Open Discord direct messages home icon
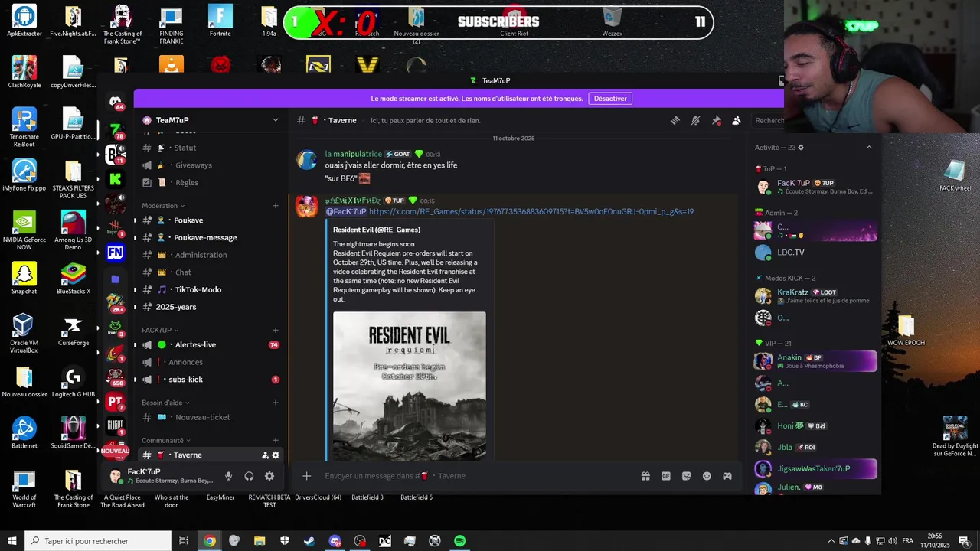The image size is (980, 551). tap(116, 101)
